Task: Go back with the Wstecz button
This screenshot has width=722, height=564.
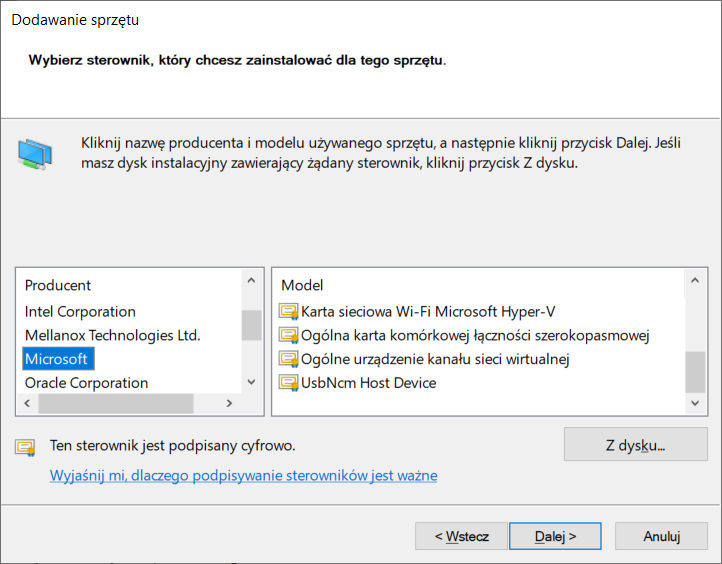Action: tap(461, 536)
